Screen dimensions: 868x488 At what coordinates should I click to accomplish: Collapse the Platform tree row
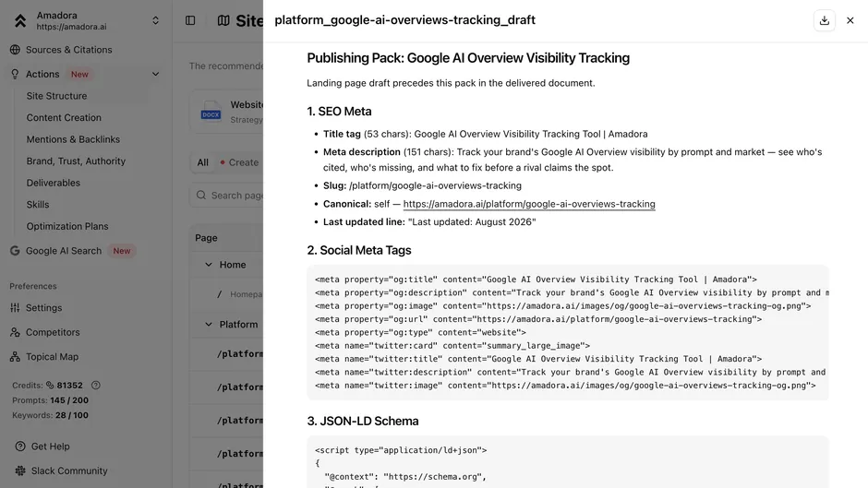tap(209, 324)
